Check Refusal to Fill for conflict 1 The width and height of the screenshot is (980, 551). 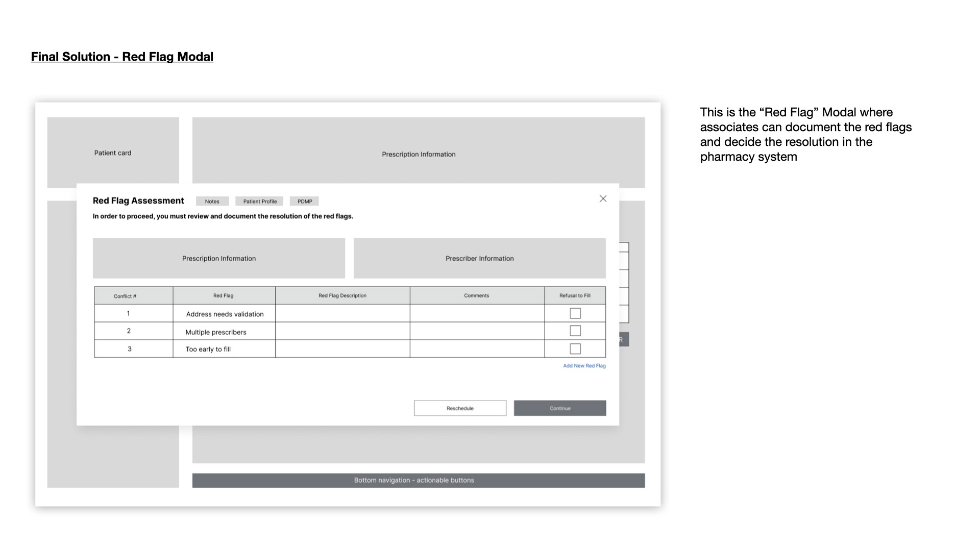pyautogui.click(x=575, y=313)
